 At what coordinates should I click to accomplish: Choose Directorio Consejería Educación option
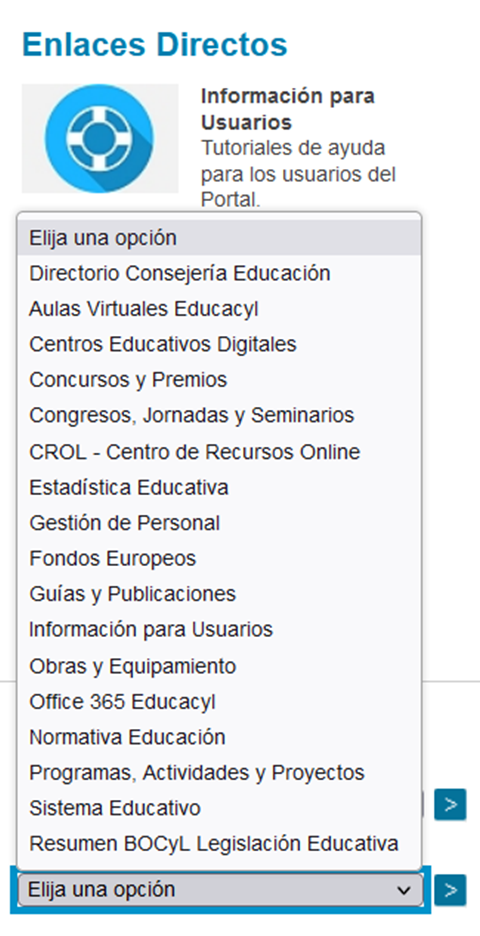pyautogui.click(x=219, y=273)
